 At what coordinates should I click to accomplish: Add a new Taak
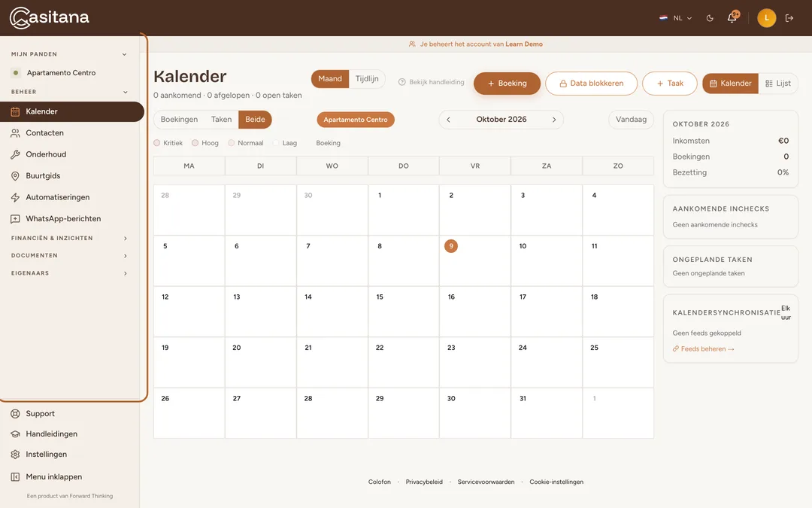point(670,84)
